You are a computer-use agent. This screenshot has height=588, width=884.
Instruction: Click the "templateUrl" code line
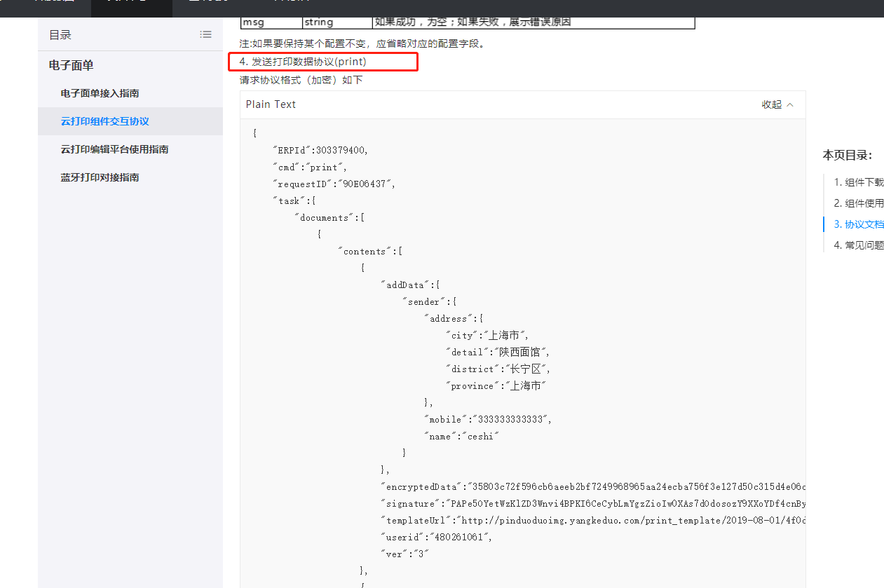593,521
